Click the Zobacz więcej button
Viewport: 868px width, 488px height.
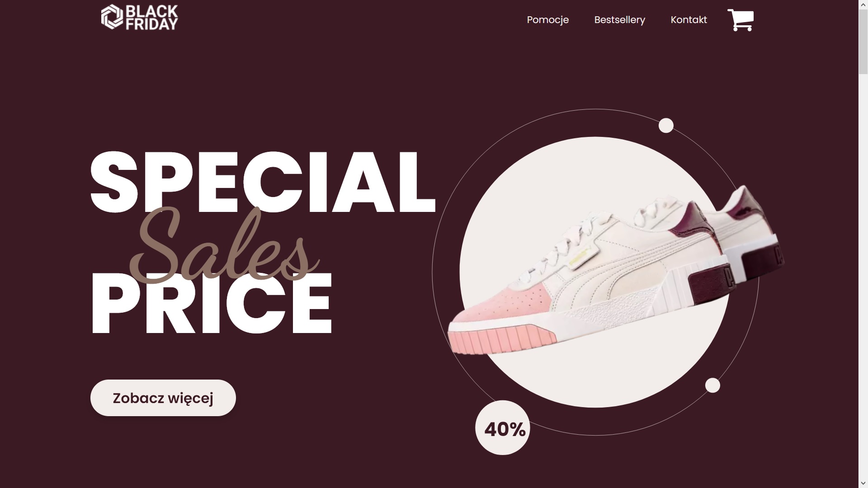163,398
